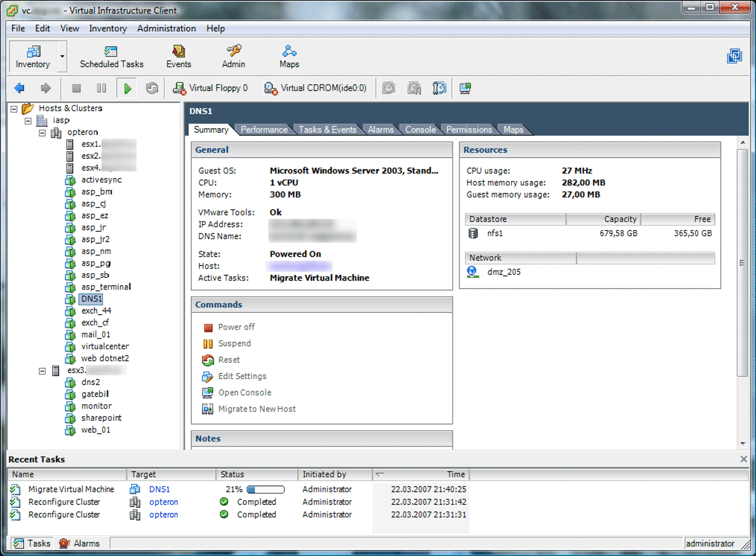756x556 pixels.
Task: Click the migration progress bar at 21%
Action: tap(265, 490)
